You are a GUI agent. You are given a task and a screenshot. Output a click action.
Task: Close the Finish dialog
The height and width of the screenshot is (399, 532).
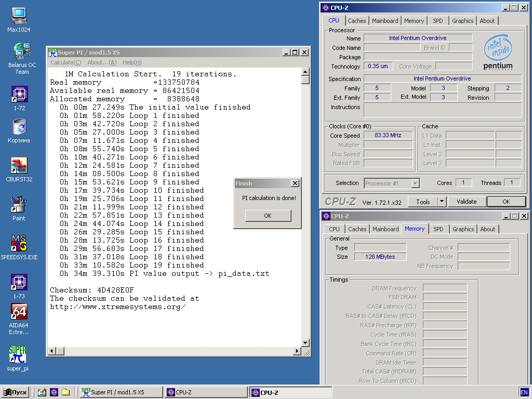point(295,183)
